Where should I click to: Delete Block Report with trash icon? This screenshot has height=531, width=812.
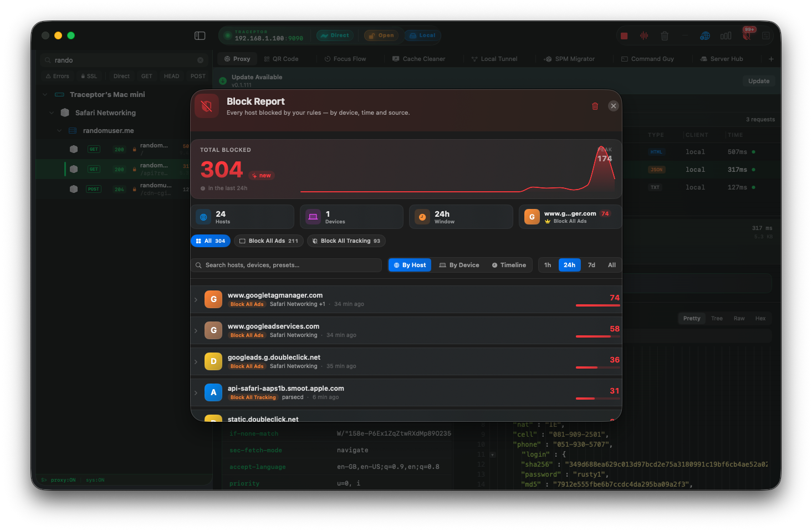[595, 106]
